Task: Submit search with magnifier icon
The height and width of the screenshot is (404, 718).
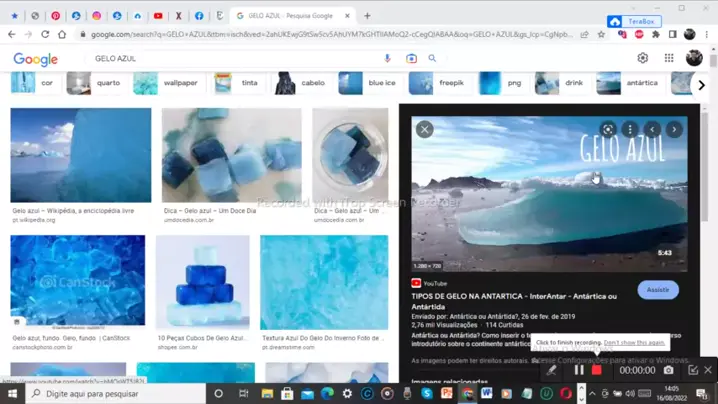Action: (432, 59)
